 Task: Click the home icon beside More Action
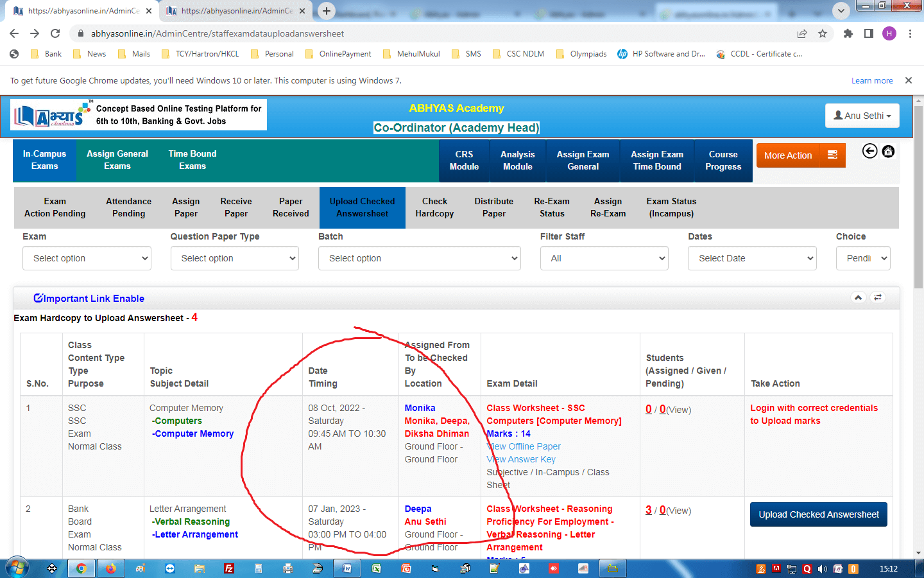(888, 152)
